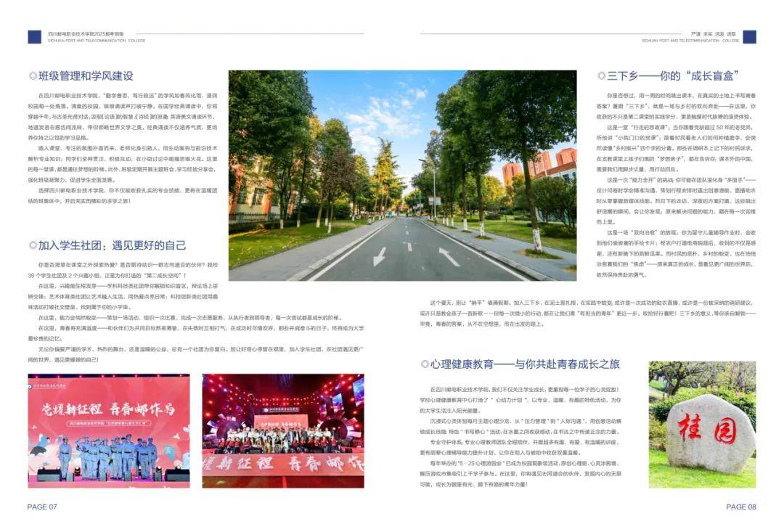Image resolution: width=784 pixels, height=532 pixels.
Task: Open the large group photo on the red stage
Action: point(283,431)
